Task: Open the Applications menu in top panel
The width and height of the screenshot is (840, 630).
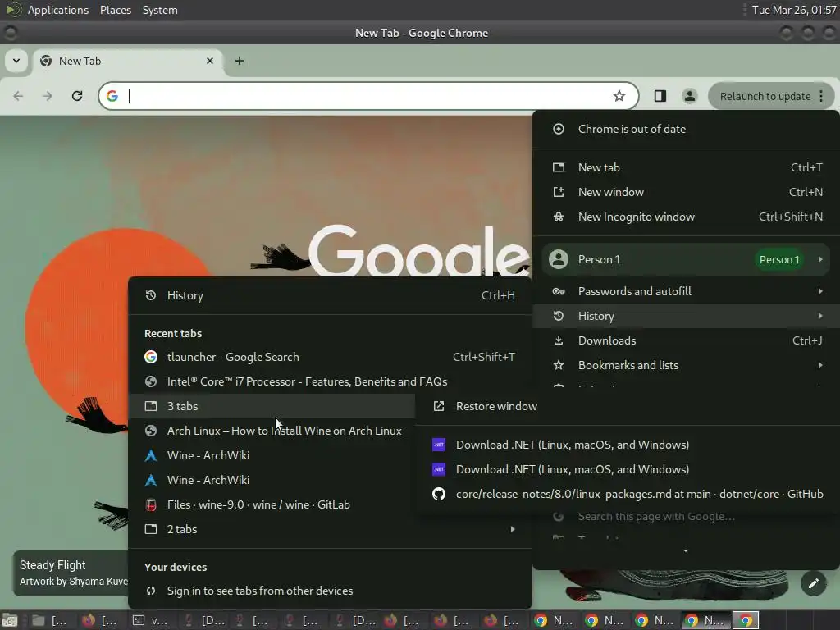Action: point(58,10)
